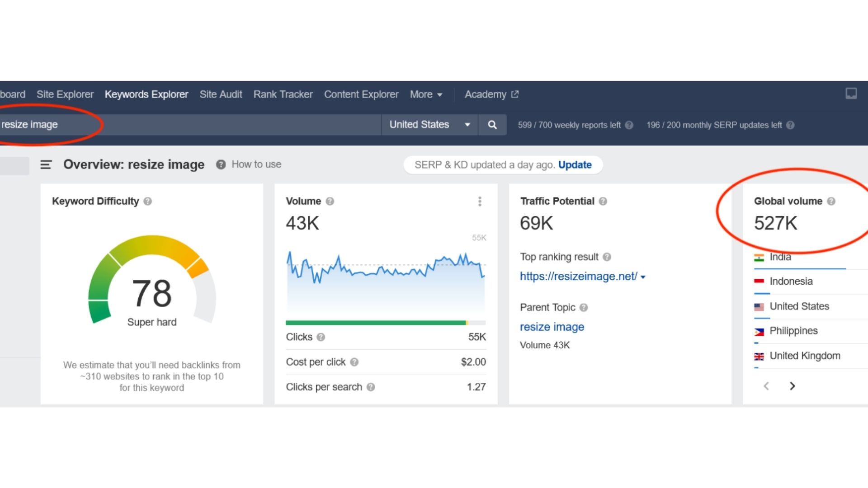Click the Traffic Potential help icon
Viewport: 868px width, 488px height.
[605, 201]
